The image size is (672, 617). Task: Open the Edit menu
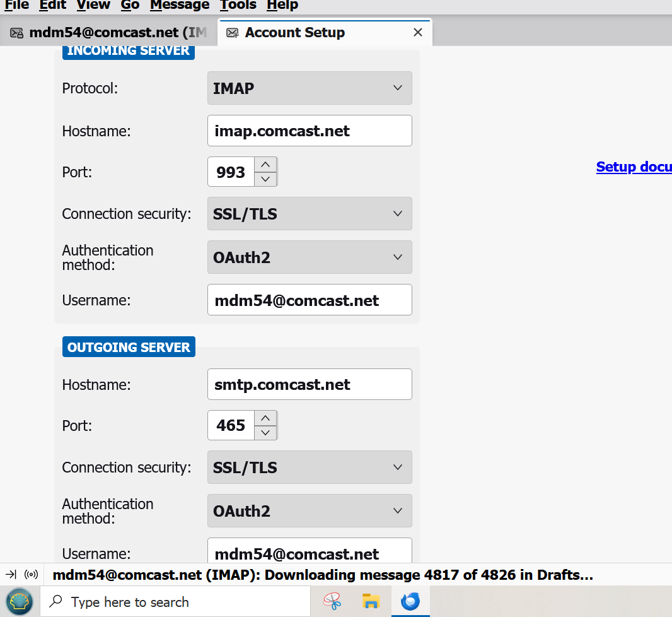[x=53, y=5]
